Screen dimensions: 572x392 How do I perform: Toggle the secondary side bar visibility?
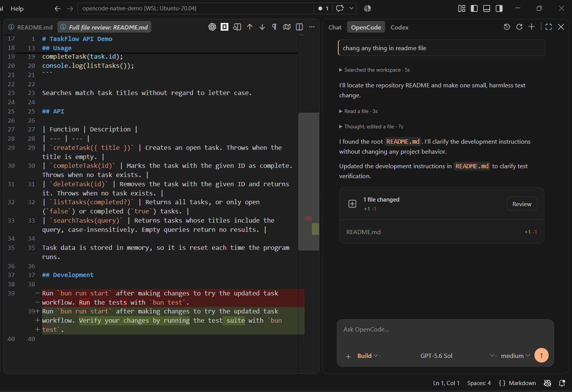click(x=499, y=8)
